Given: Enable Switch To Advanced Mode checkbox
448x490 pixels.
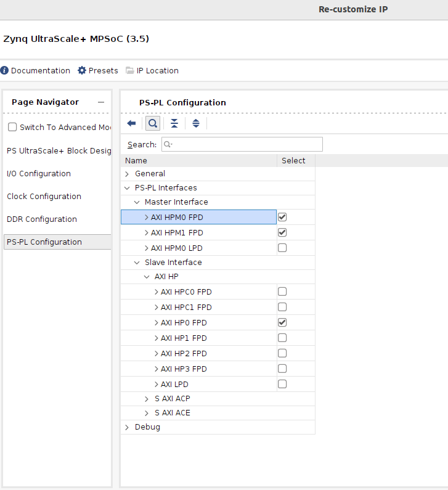Looking at the screenshot, I should (x=12, y=128).
